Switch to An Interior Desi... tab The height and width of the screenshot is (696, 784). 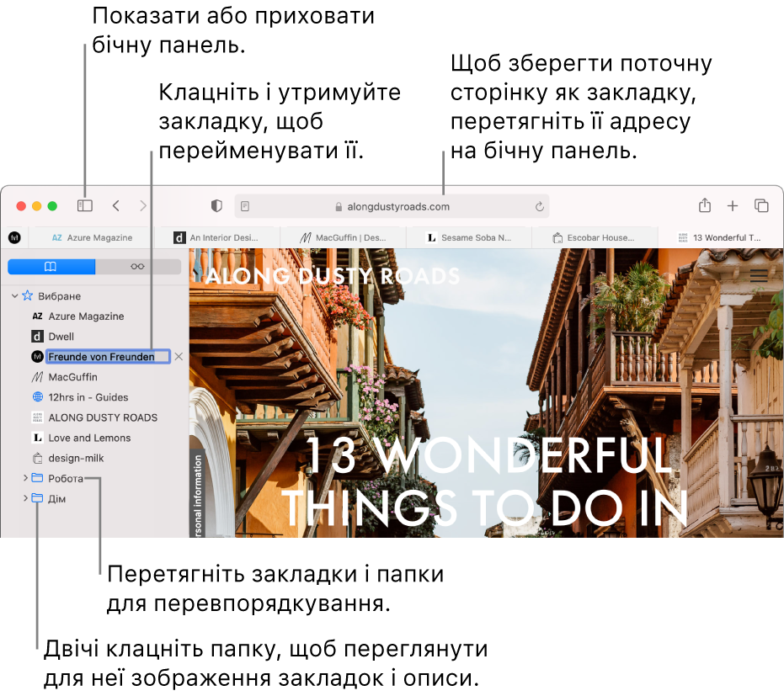[x=217, y=238]
